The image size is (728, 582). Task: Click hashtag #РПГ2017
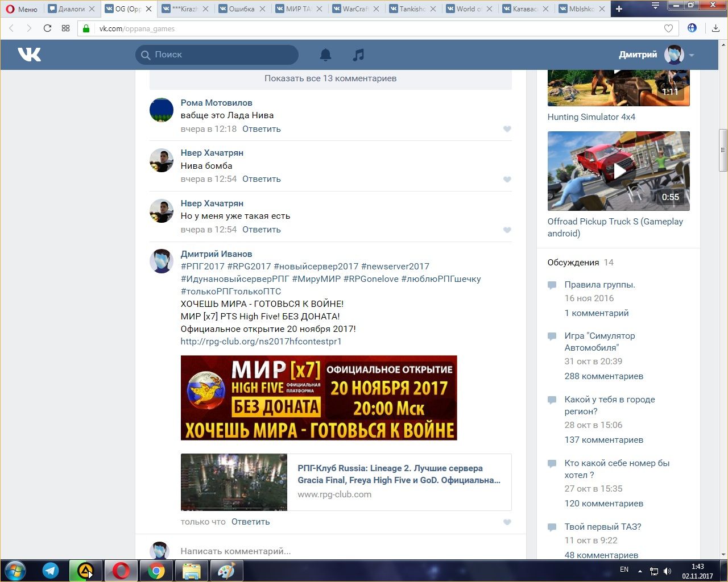pos(202,267)
